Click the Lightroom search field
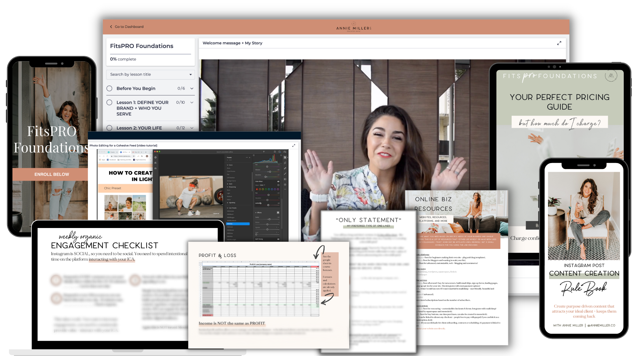 (x=226, y=152)
